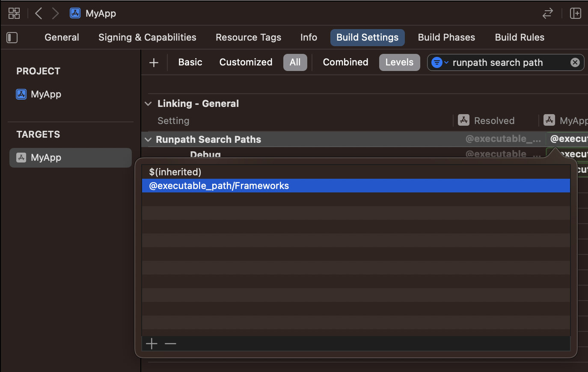Show Customized build settings
This screenshot has height=372, width=588.
pyautogui.click(x=246, y=62)
